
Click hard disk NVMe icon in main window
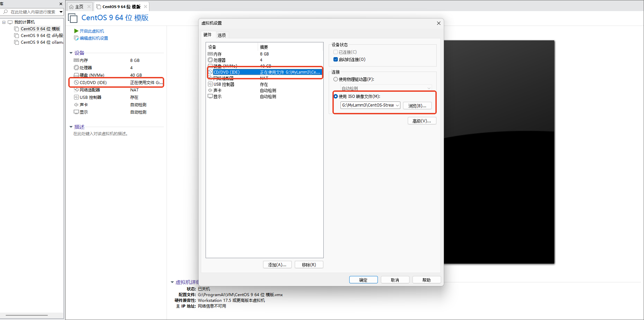(76, 75)
